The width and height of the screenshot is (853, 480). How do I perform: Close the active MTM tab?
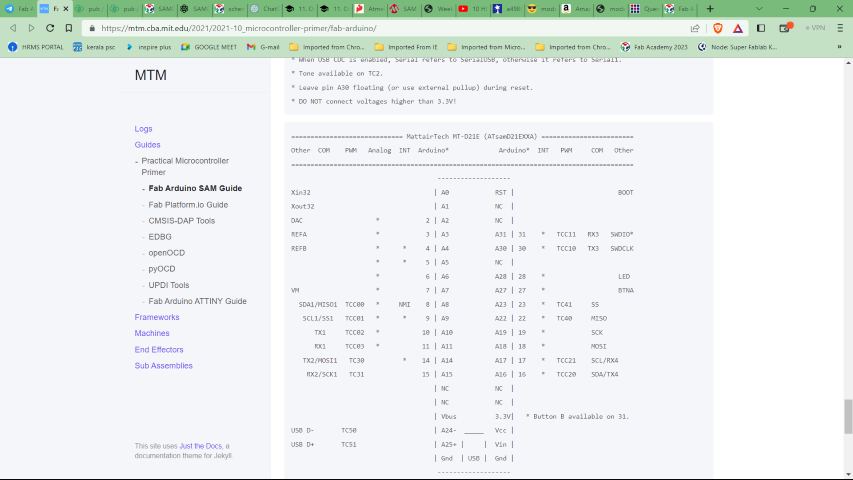point(66,9)
